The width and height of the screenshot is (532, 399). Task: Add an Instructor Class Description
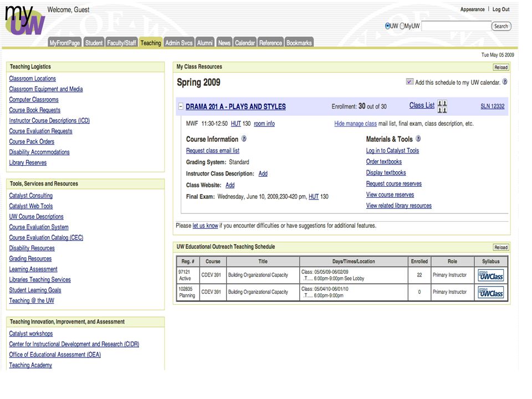[x=263, y=173]
